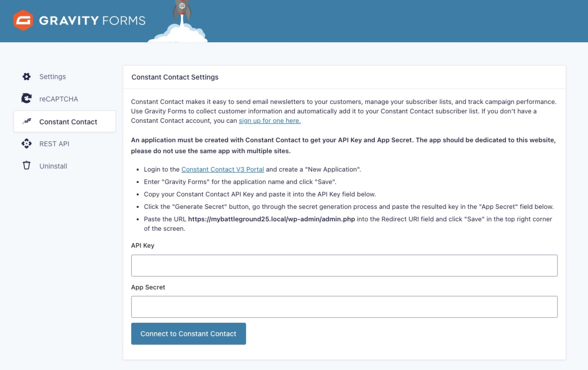
Task: Click the Settings gear icon in sidebar
Action: [x=26, y=76]
